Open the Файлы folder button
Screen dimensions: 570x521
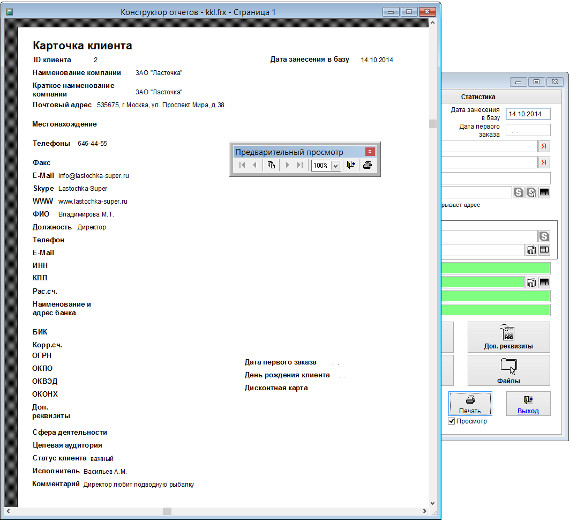pyautogui.click(x=509, y=370)
